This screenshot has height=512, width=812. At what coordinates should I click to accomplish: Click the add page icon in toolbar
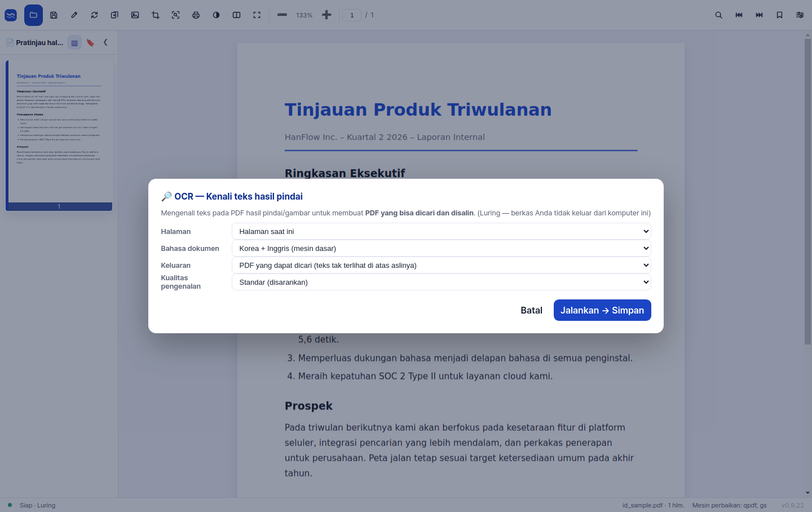tap(114, 15)
